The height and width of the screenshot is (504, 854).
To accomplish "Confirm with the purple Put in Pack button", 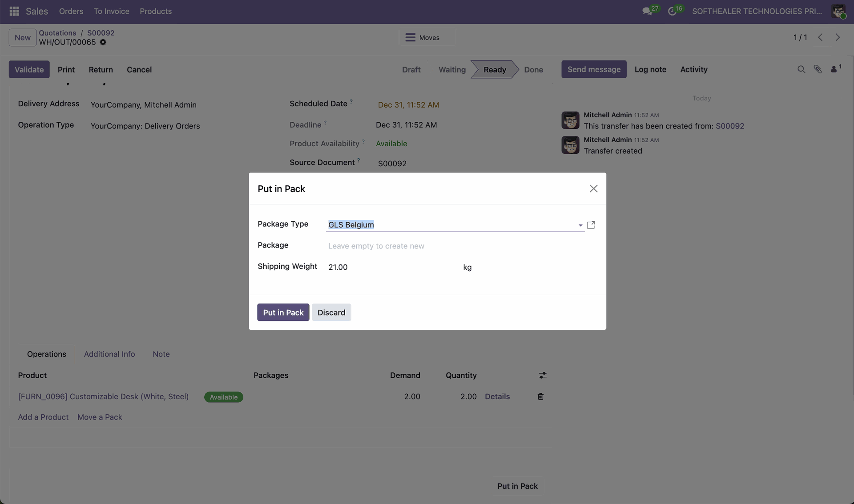I will tap(283, 312).
